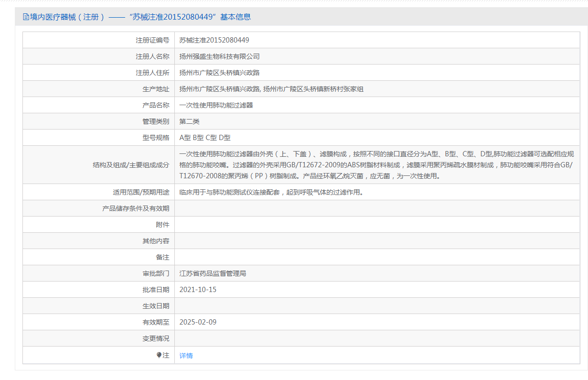Click the document icon in the header
This screenshot has height=380, width=588.
click(x=26, y=17)
